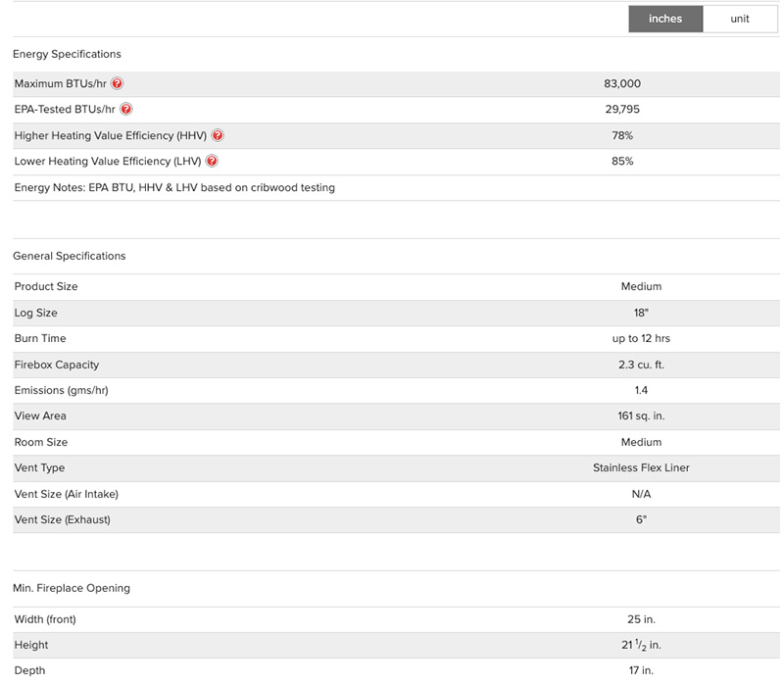Click the Energy Notes cribwood testing text

(174, 187)
